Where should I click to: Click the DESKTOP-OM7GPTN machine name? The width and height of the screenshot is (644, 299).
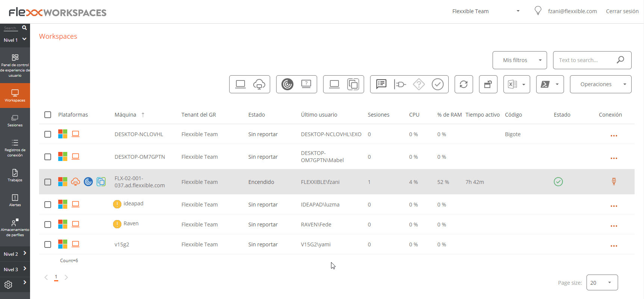140,157
